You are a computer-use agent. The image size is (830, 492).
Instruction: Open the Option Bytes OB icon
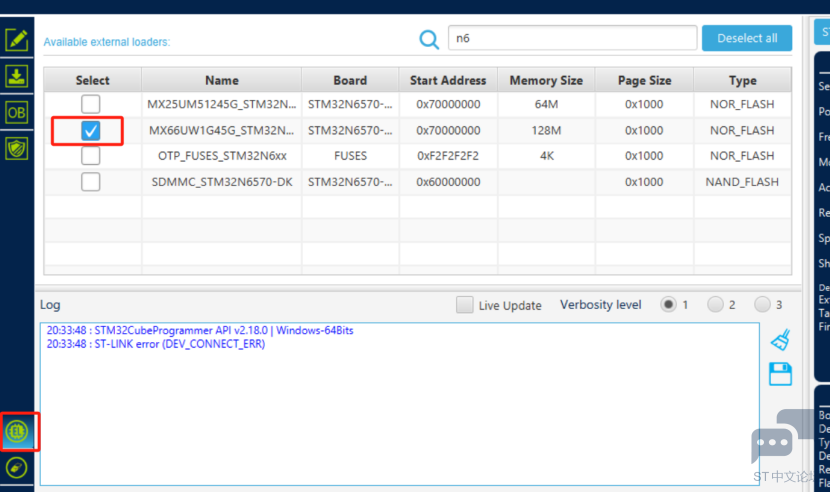16,112
